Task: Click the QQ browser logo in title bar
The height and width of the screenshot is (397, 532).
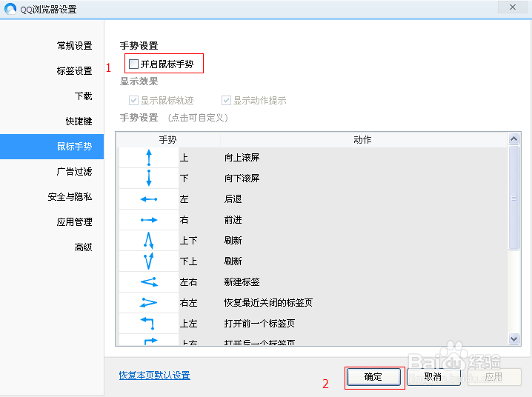Action: coord(10,8)
